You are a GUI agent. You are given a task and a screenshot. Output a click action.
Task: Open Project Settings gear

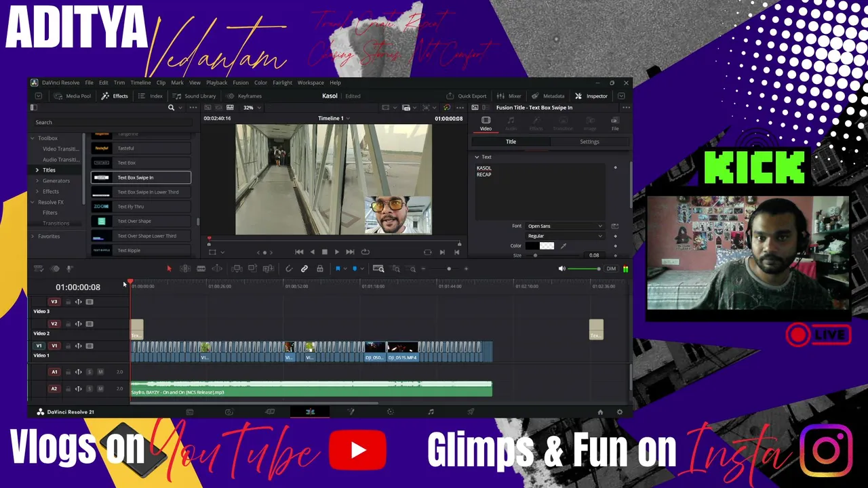[x=619, y=412]
